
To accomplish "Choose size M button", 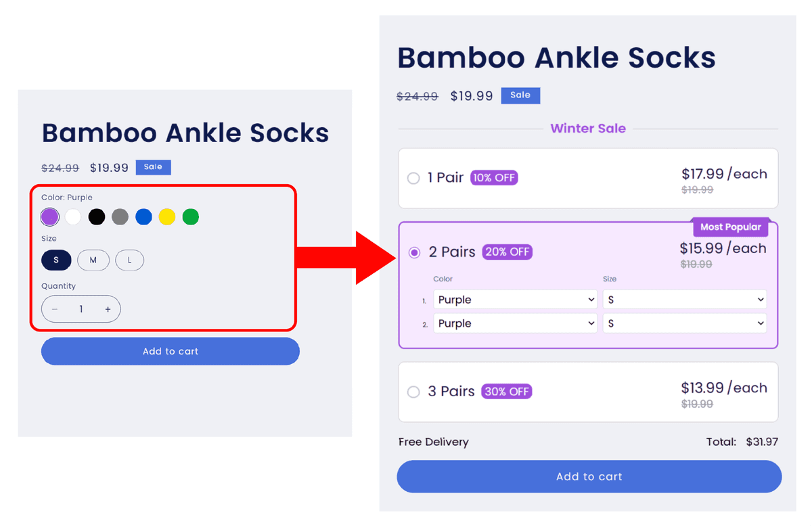I will point(93,260).
